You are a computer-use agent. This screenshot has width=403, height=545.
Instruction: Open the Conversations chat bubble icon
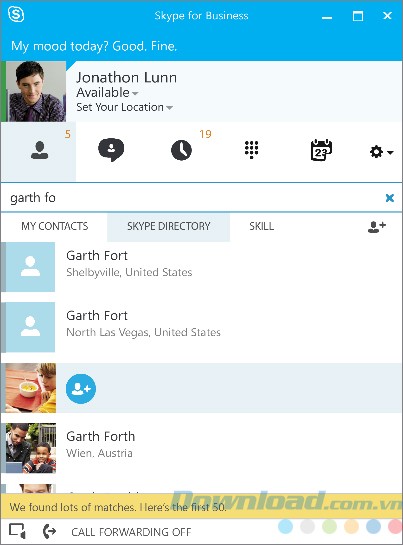pos(111,150)
